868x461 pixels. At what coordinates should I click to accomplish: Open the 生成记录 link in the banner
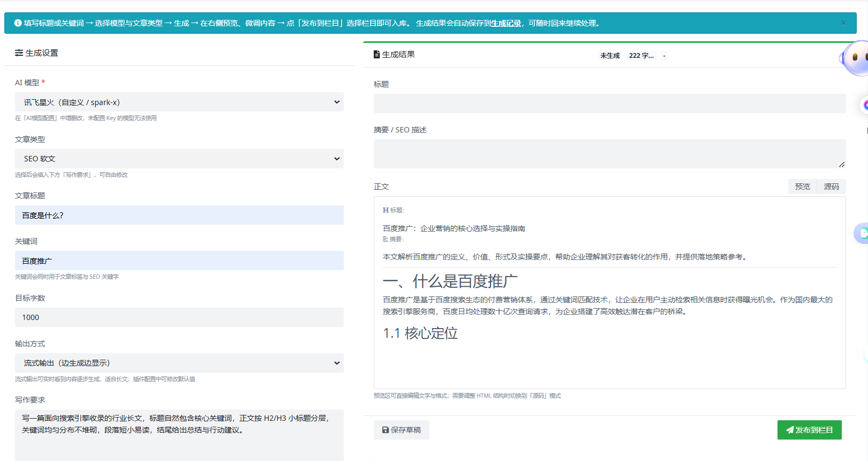click(506, 23)
